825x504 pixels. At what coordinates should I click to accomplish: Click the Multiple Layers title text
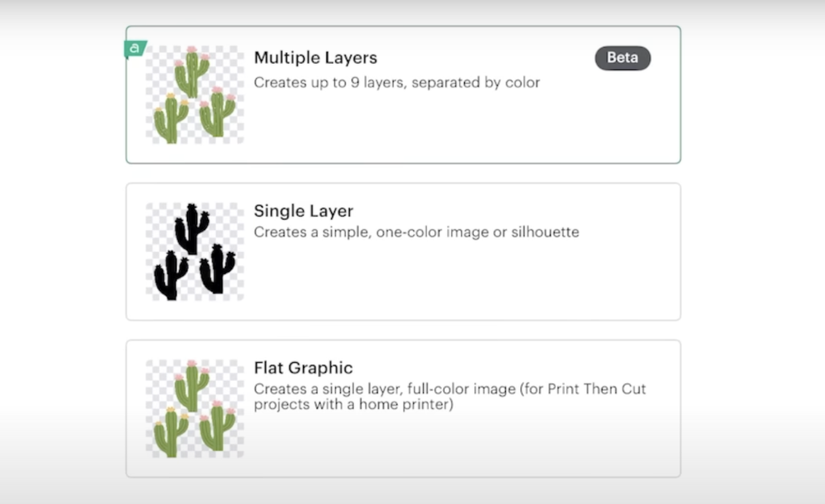click(315, 57)
